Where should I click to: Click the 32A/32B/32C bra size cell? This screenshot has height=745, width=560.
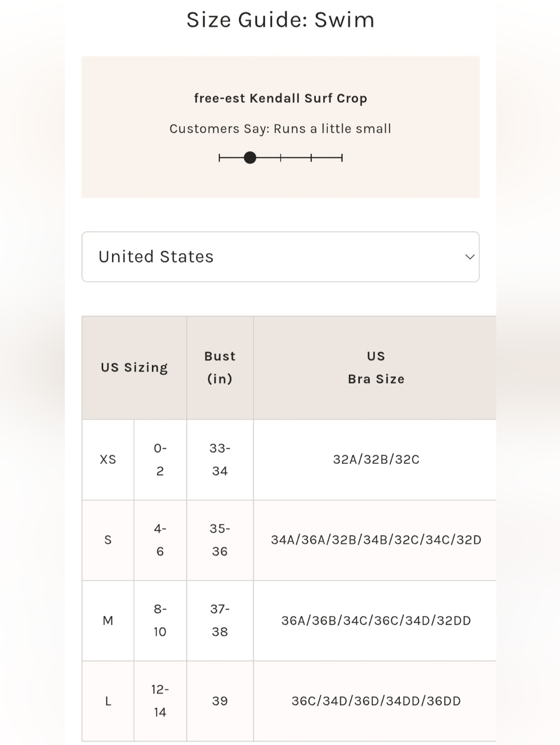pos(376,459)
